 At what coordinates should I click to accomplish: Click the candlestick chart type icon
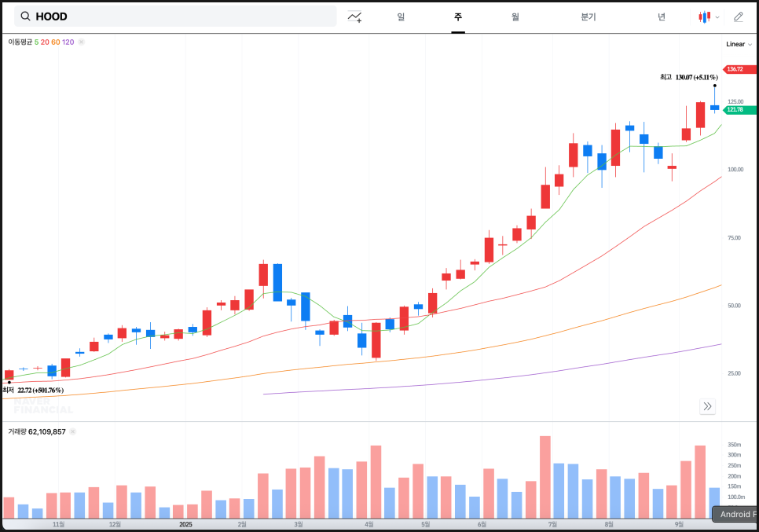coord(704,17)
